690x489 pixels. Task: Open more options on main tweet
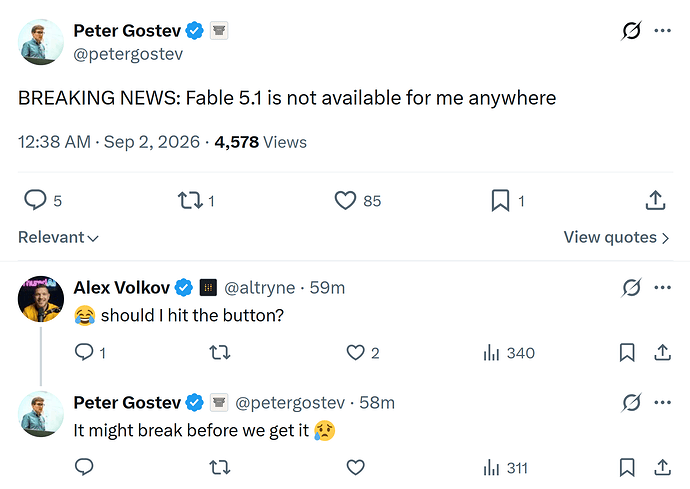pos(662,31)
